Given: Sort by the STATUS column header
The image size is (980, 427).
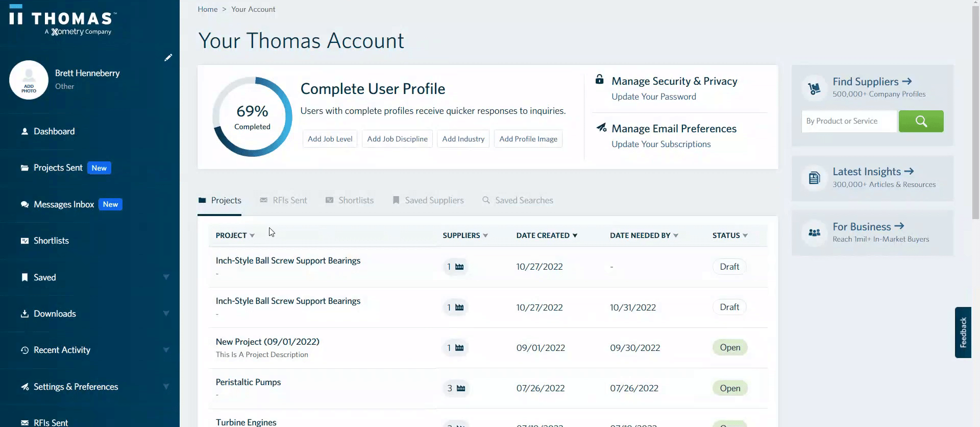Looking at the screenshot, I should [730, 235].
